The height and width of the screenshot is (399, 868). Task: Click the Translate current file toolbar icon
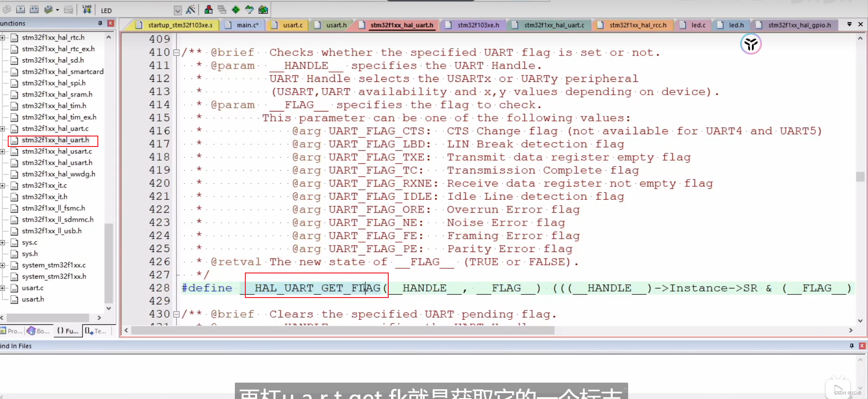pyautogui.click(x=7, y=9)
